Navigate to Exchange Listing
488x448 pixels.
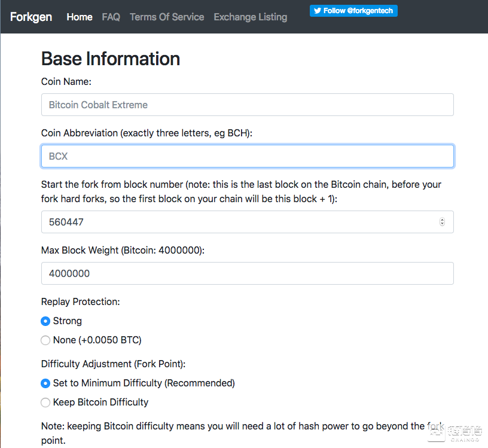tap(250, 17)
